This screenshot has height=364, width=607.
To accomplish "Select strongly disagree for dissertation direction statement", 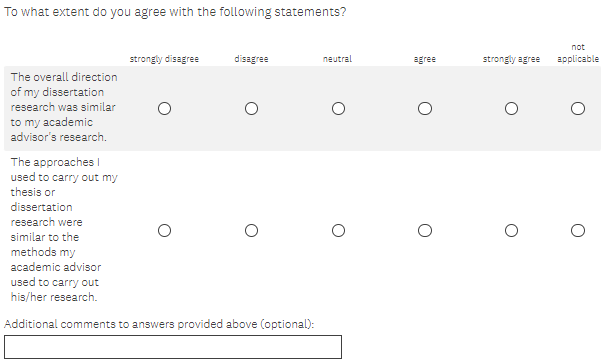I will [x=164, y=108].
